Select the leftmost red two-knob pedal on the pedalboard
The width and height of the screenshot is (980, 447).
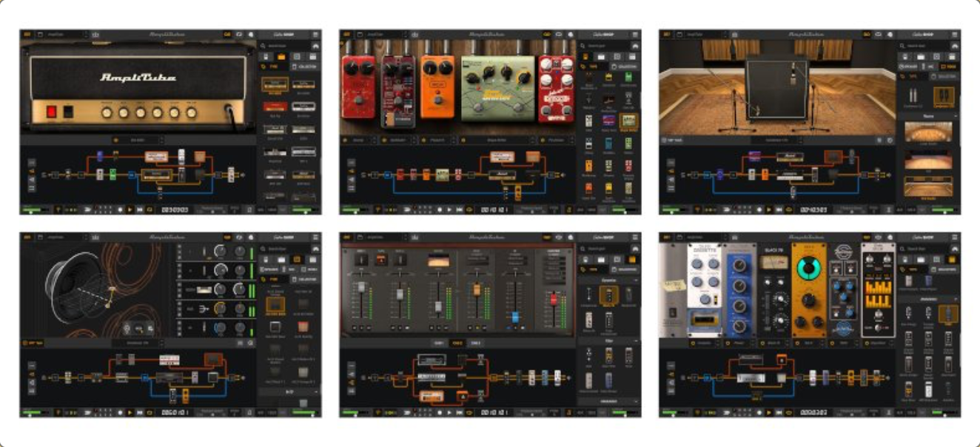click(x=358, y=87)
